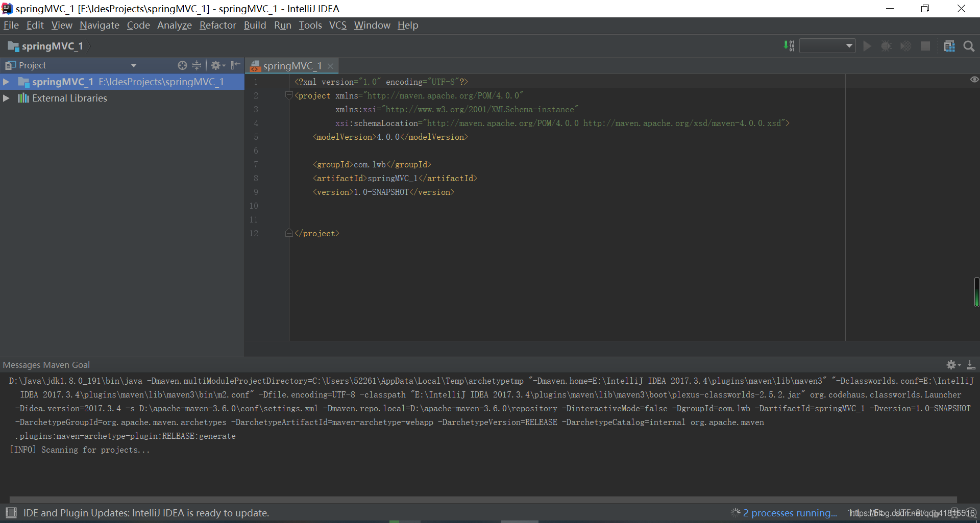Open the Run menu

pyautogui.click(x=283, y=25)
